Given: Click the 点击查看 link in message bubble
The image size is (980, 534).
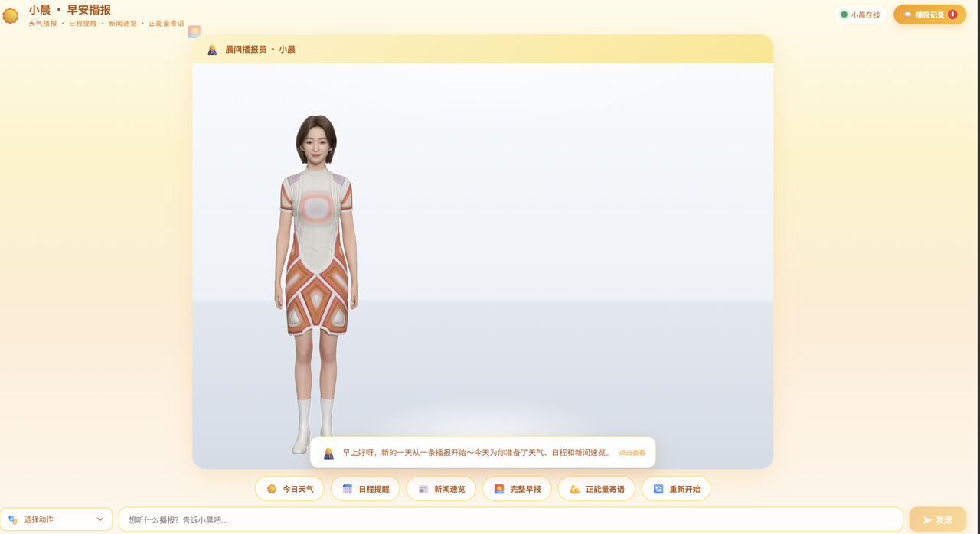Looking at the screenshot, I should coord(632,453).
